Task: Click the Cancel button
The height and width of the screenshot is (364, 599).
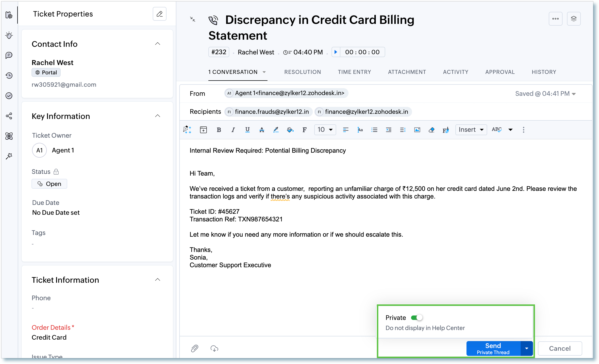Action: point(560,348)
